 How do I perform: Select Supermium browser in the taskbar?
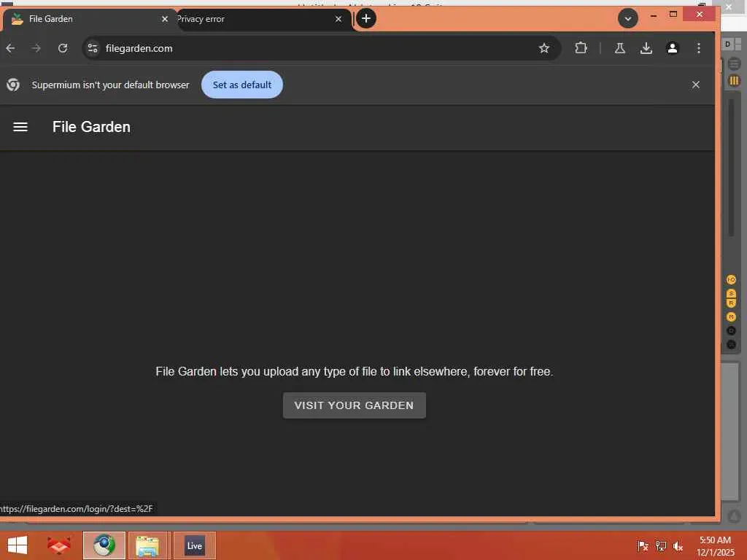[104, 545]
